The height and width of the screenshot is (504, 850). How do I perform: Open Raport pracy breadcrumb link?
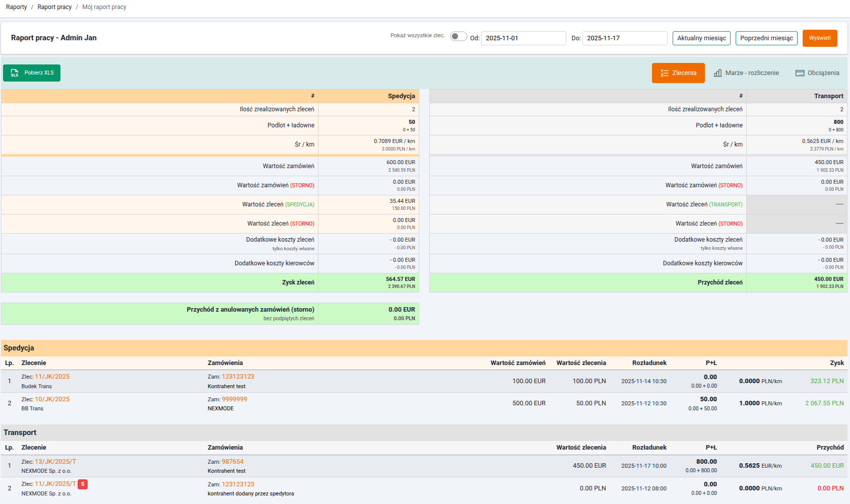54,7
